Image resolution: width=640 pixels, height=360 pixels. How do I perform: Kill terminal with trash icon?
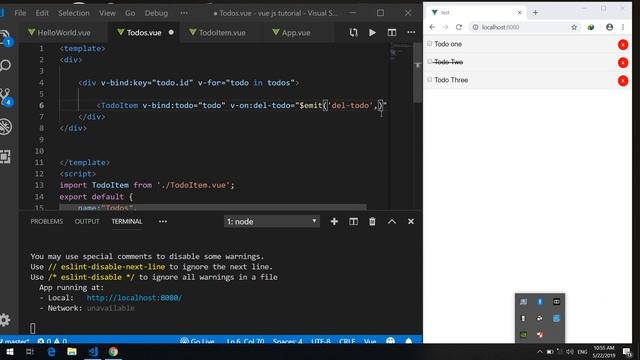click(372, 221)
